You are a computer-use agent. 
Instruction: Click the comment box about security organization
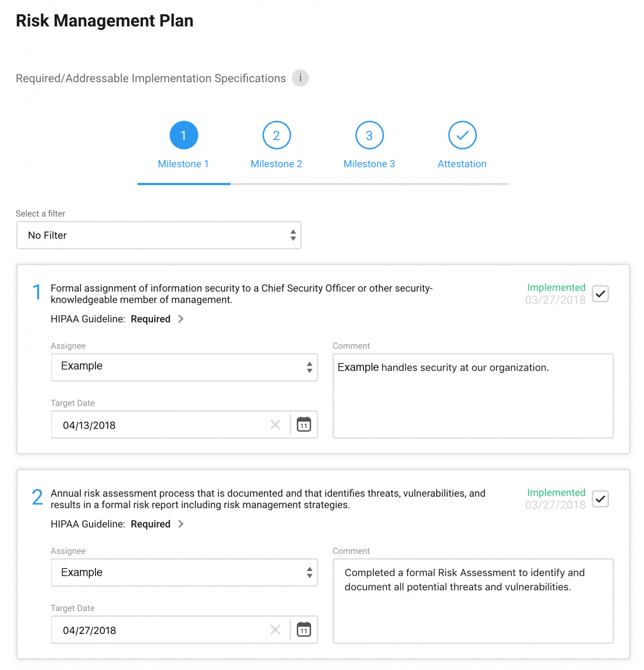coord(473,396)
